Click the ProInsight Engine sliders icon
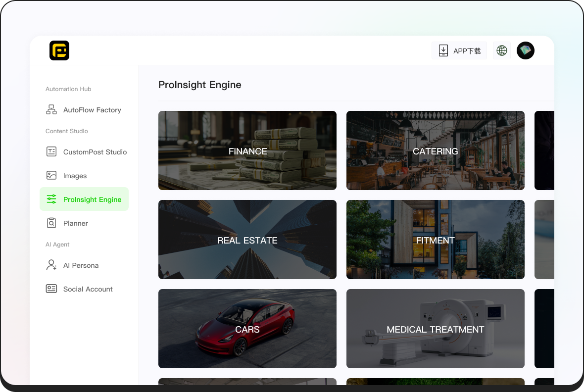 pos(51,199)
